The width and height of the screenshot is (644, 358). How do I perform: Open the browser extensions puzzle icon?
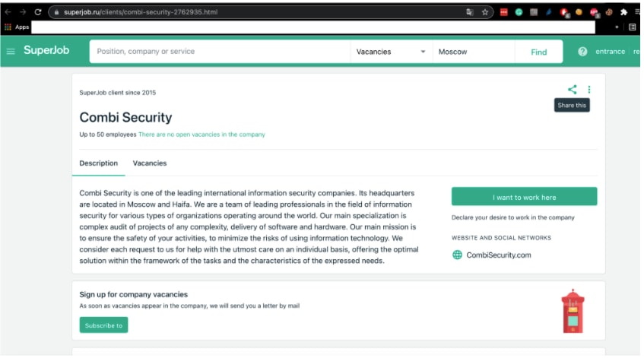(624, 12)
